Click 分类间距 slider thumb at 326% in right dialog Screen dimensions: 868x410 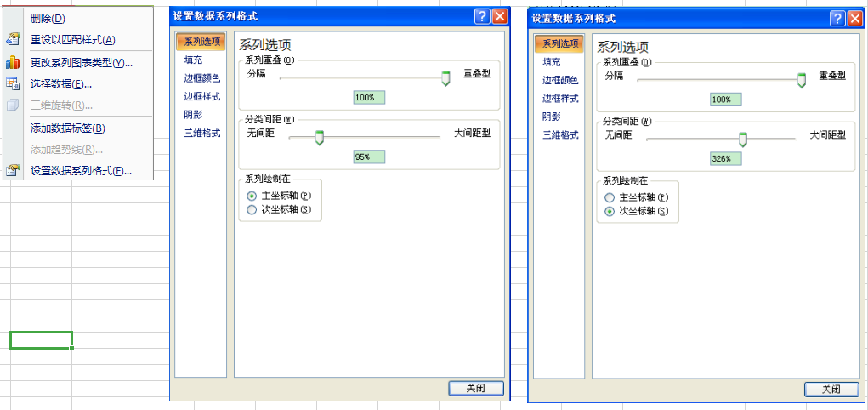(743, 139)
